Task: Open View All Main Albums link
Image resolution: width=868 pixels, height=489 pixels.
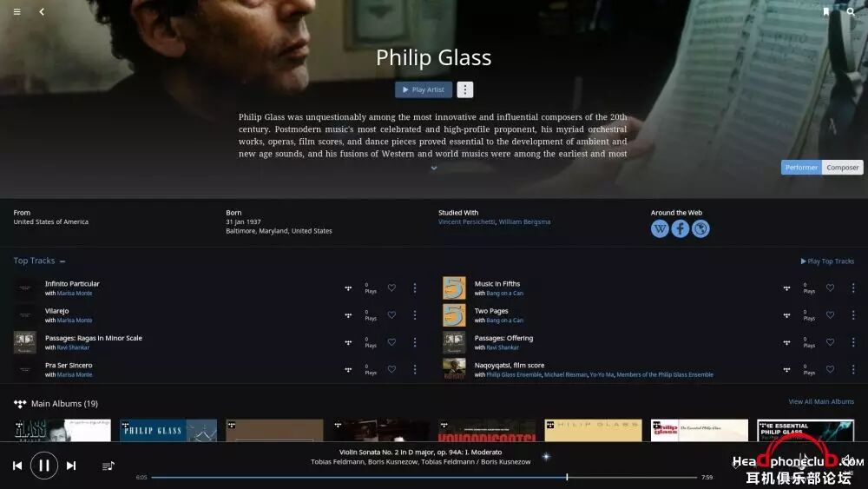Action: tap(821, 401)
